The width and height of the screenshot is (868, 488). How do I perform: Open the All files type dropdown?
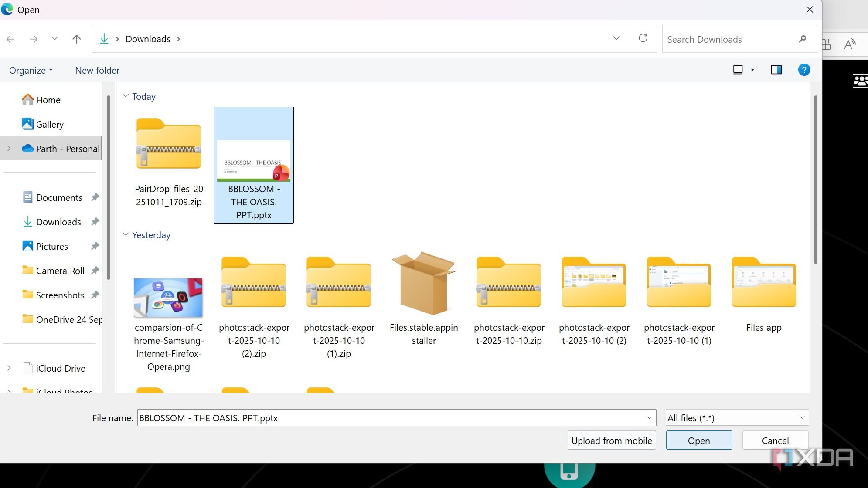(x=737, y=418)
